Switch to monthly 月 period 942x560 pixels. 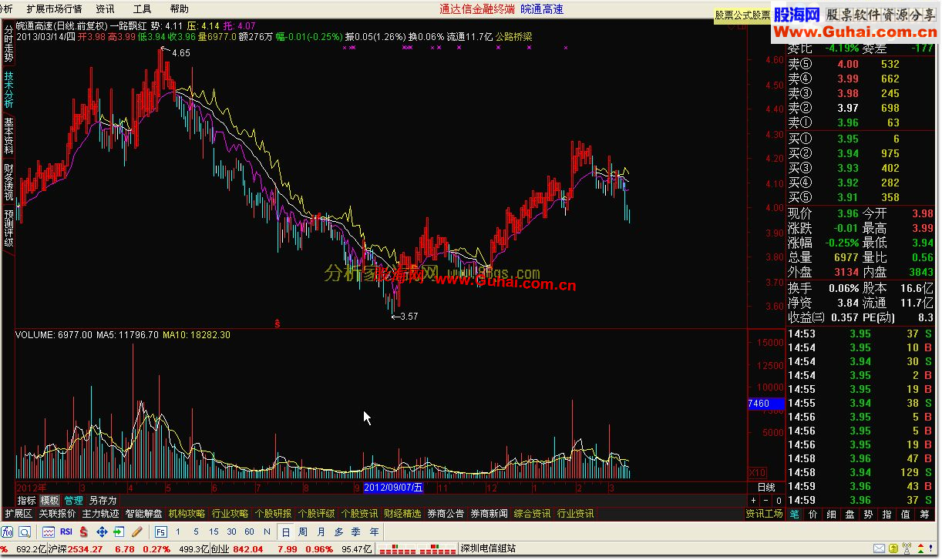321,531
